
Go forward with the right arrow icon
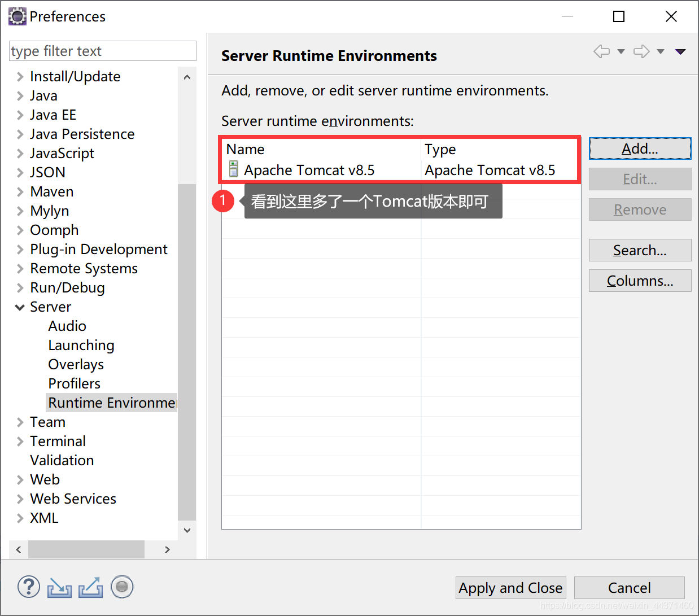click(x=641, y=51)
